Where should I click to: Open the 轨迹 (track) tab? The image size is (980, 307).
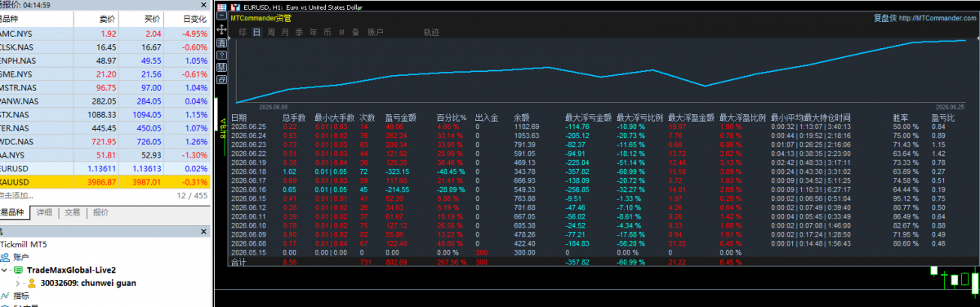pyautogui.click(x=431, y=33)
